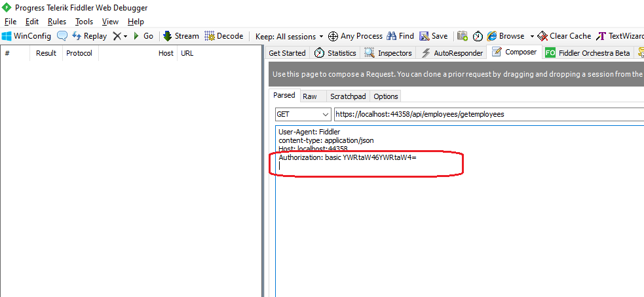Image resolution: width=644 pixels, height=297 pixels.
Task: Open the Tools menu
Action: [85, 22]
